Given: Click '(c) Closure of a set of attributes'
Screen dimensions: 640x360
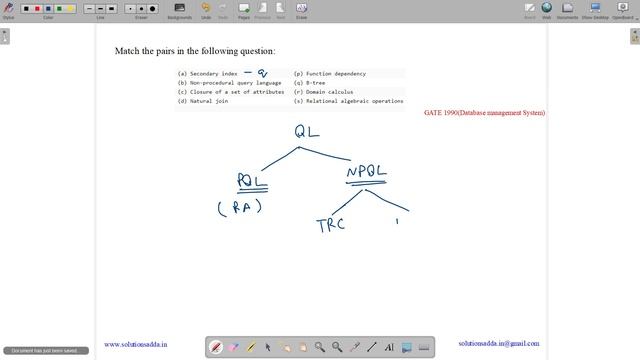Looking at the screenshot, I should 231,92.
